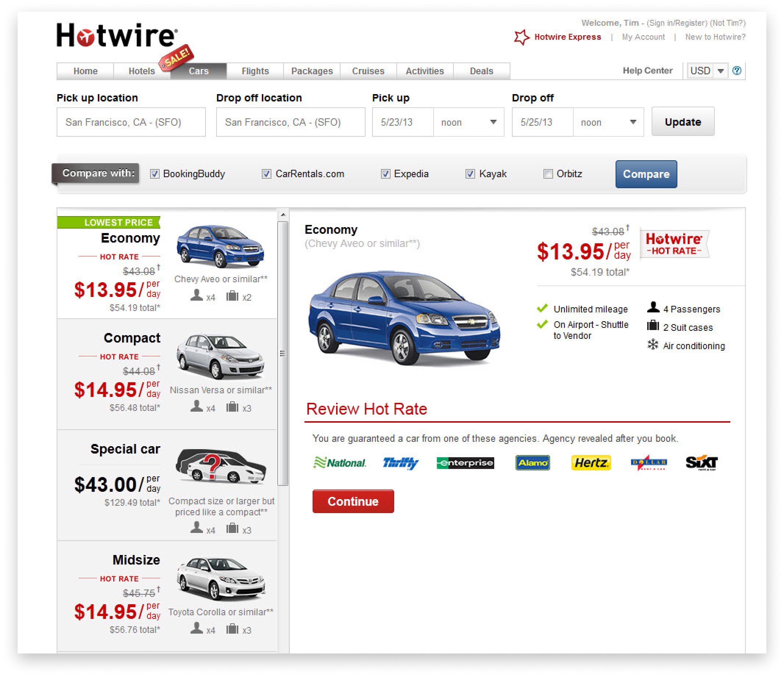Click the car list scroll up arrow

click(x=283, y=215)
